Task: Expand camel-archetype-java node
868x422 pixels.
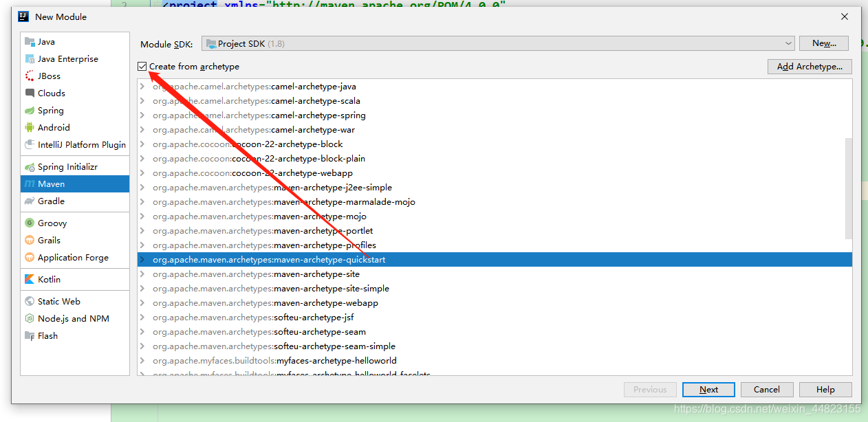Action: tap(142, 87)
